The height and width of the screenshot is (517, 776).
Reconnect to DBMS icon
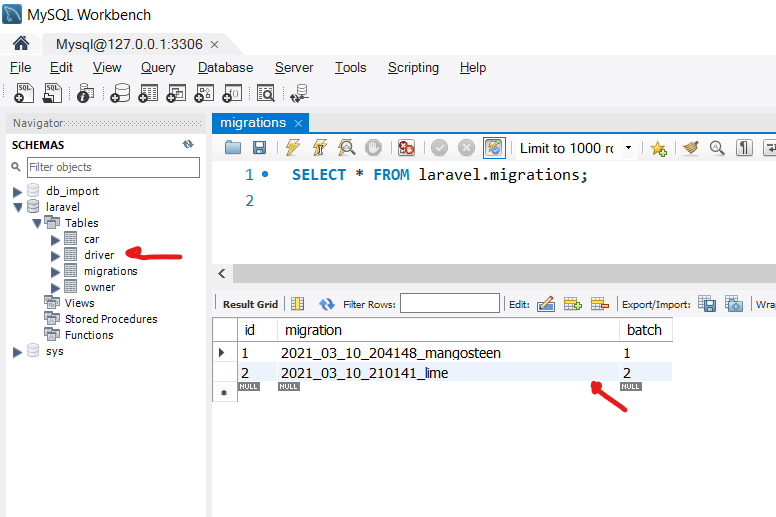[x=299, y=93]
